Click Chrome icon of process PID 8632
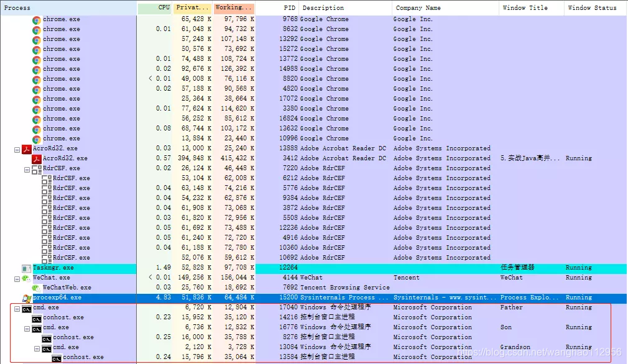This screenshot has width=628, height=364. pyautogui.click(x=37, y=30)
